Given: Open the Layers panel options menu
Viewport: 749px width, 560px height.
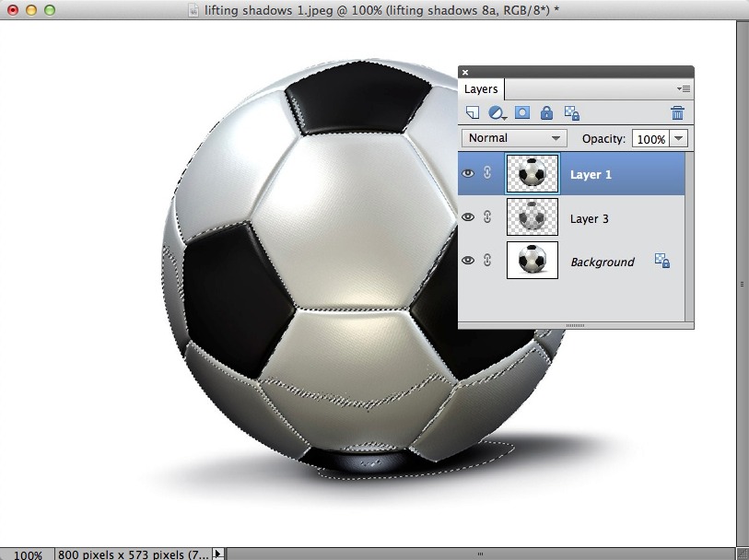Looking at the screenshot, I should coord(683,89).
